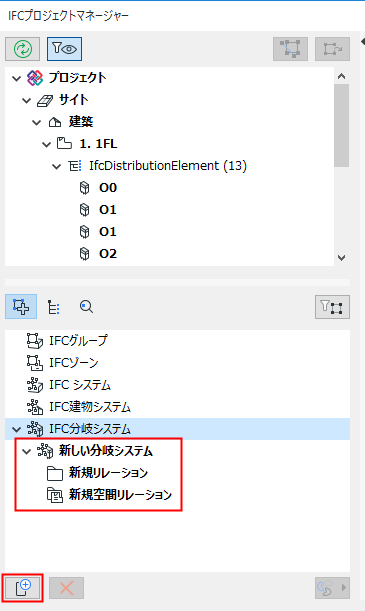Switch to type tree view icon
This screenshot has width=365, height=611.
53,307
